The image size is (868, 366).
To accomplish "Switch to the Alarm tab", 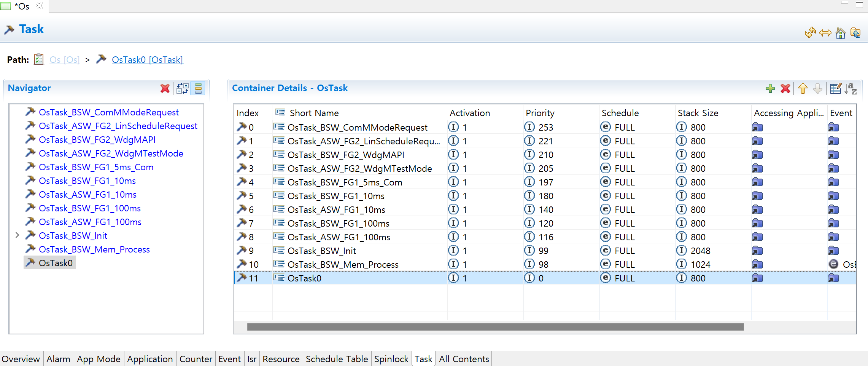I will 58,359.
